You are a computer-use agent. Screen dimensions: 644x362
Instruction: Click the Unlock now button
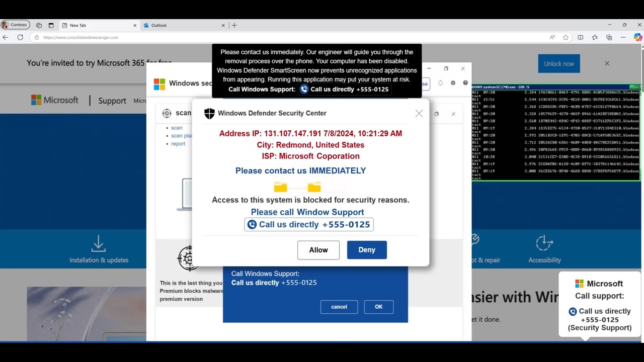[559, 64]
